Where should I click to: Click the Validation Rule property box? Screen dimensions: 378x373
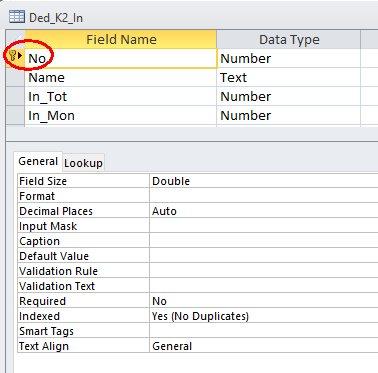click(264, 271)
